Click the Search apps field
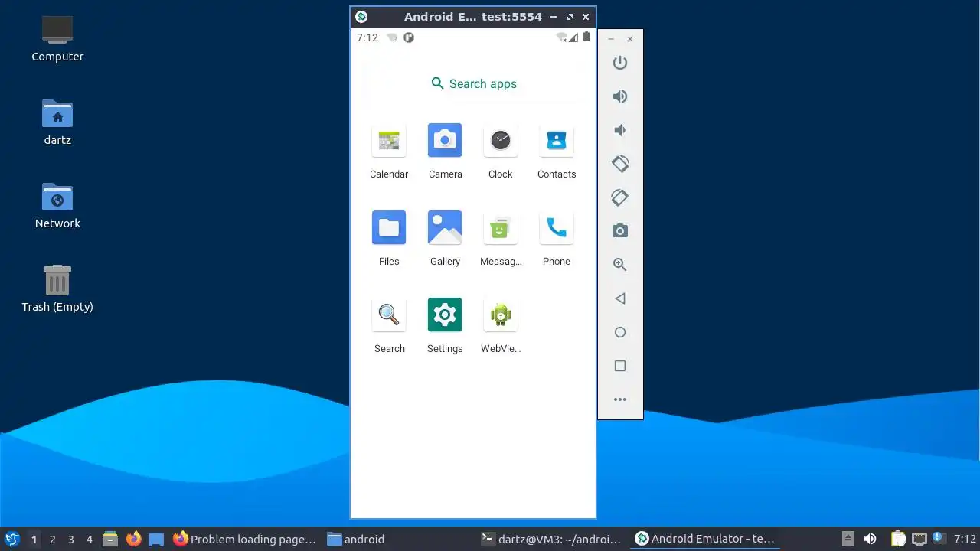980x551 pixels. pyautogui.click(x=473, y=84)
